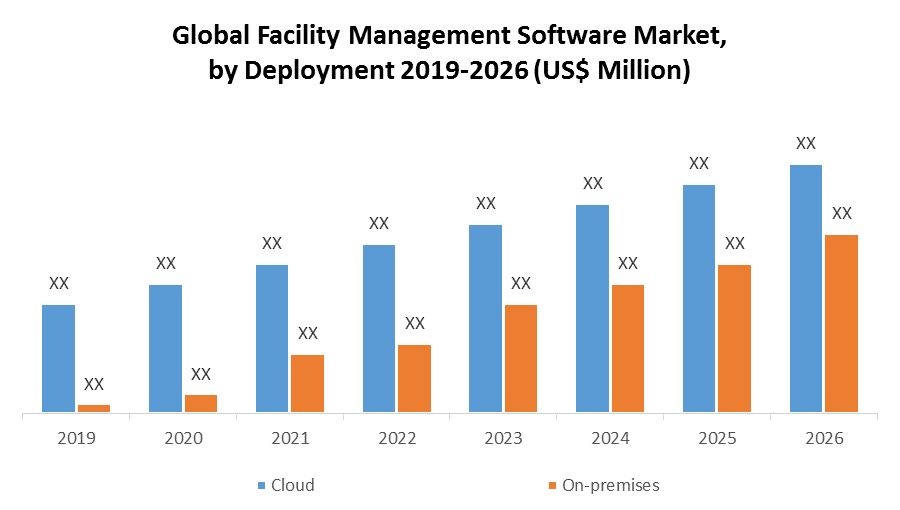Screen dimensions: 900x510
Task: Select the 2024 blue Cloud bar
Action: coord(592,308)
